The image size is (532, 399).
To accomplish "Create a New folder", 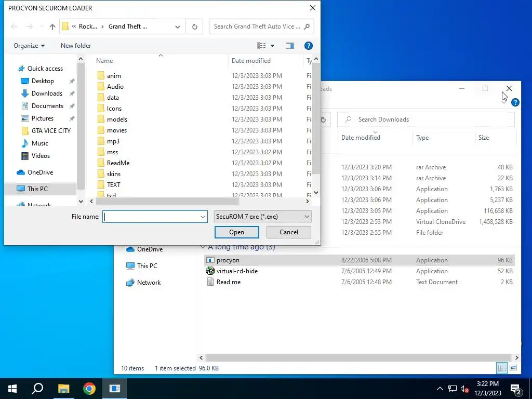I will click(x=76, y=46).
